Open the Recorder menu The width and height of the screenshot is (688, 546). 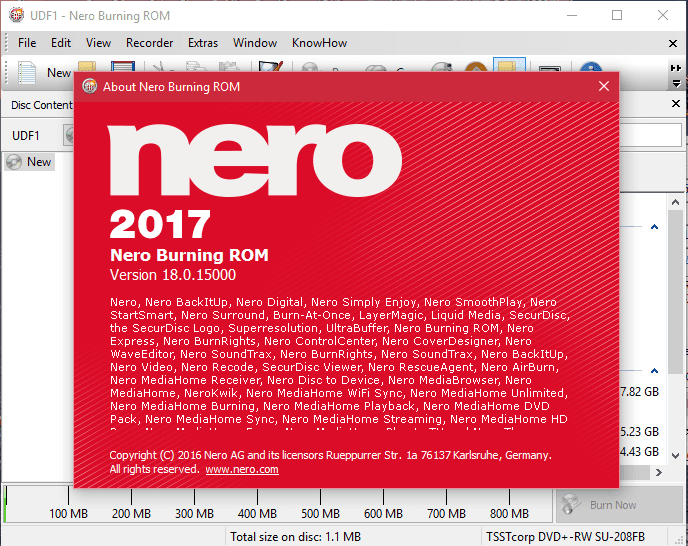pos(149,43)
